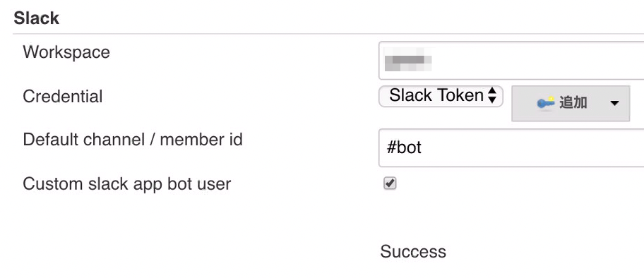Click the blurred workspace name value
The height and width of the screenshot is (278, 644).
point(407,61)
